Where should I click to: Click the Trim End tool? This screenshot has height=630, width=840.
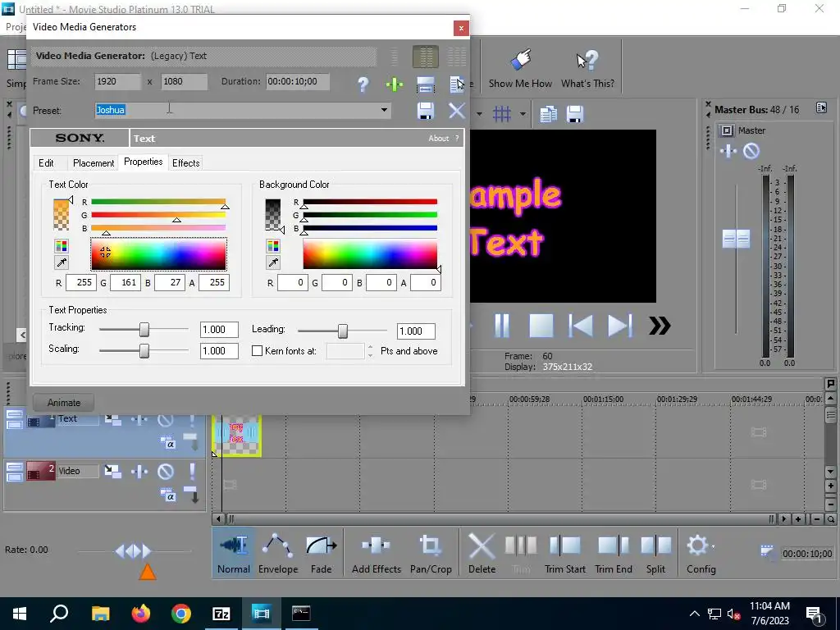pyautogui.click(x=614, y=554)
